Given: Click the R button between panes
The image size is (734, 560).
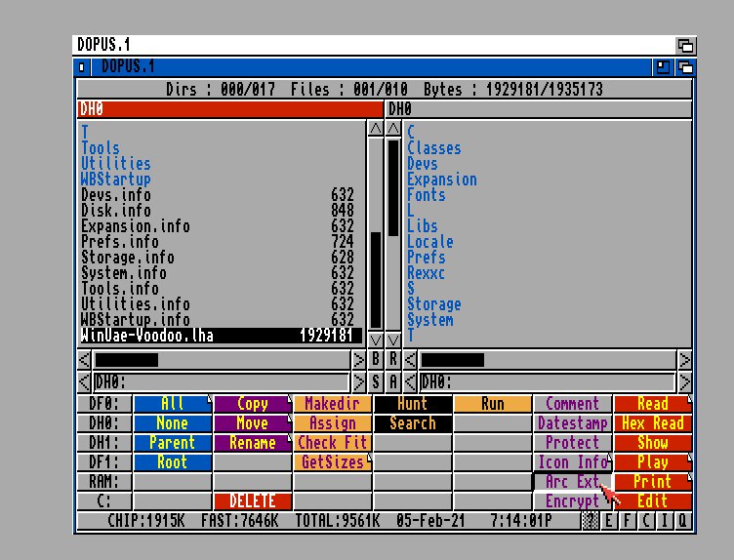Looking at the screenshot, I should point(393,359).
